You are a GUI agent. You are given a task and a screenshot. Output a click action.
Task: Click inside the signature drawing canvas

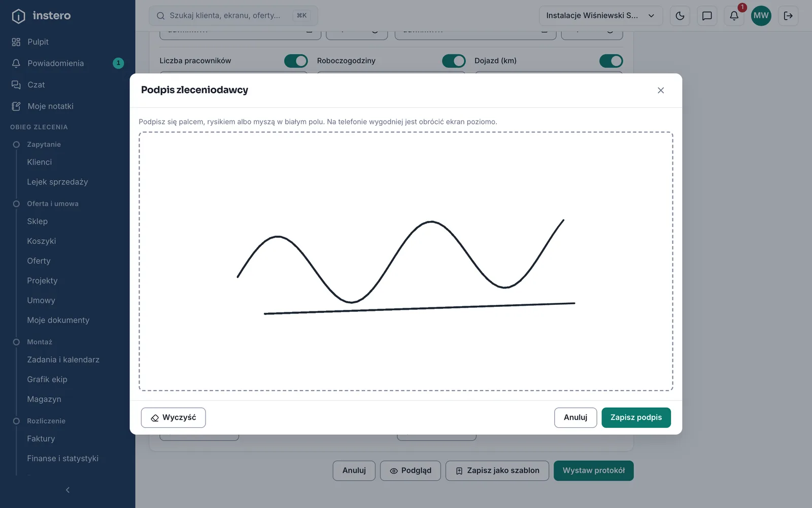tap(406, 261)
